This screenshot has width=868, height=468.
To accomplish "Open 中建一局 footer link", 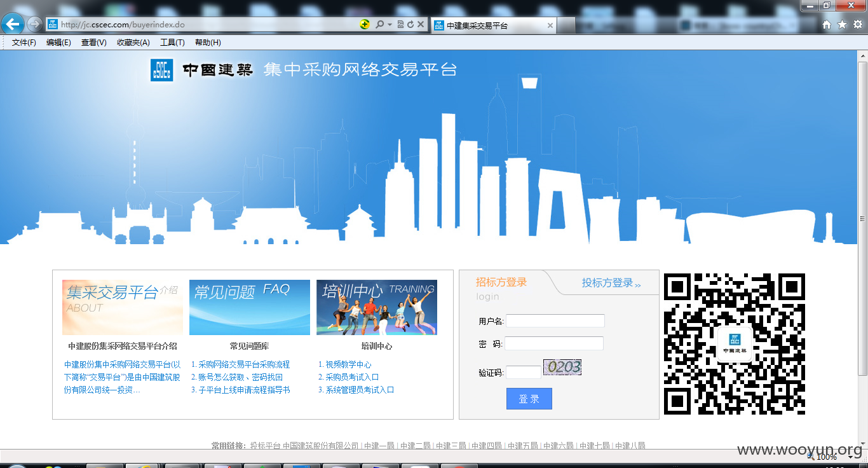I will [379, 446].
